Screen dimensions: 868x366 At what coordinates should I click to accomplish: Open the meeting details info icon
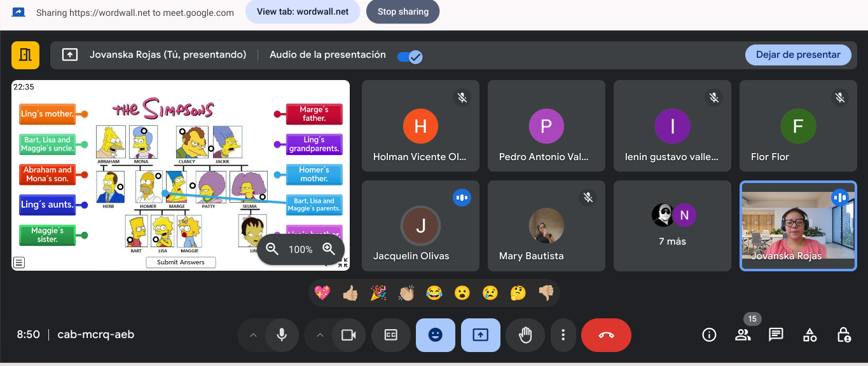709,335
